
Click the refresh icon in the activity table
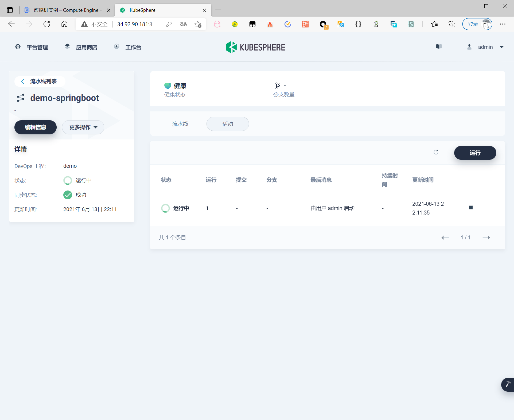(x=436, y=152)
